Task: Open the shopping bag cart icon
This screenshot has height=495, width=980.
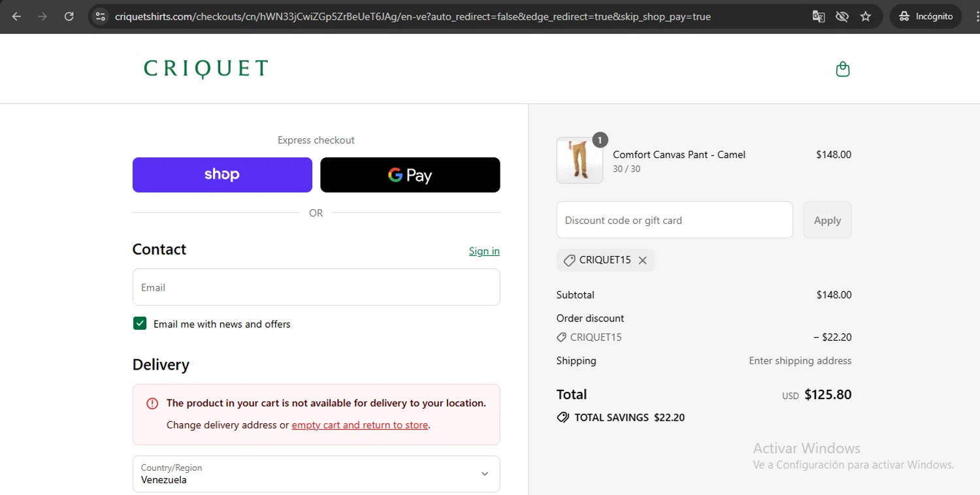Action: click(x=843, y=69)
